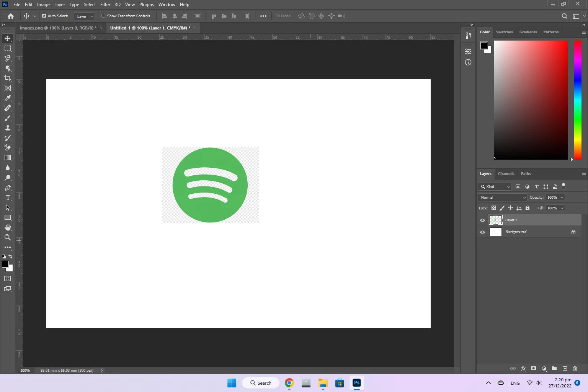Select the Blur tool

8,168
